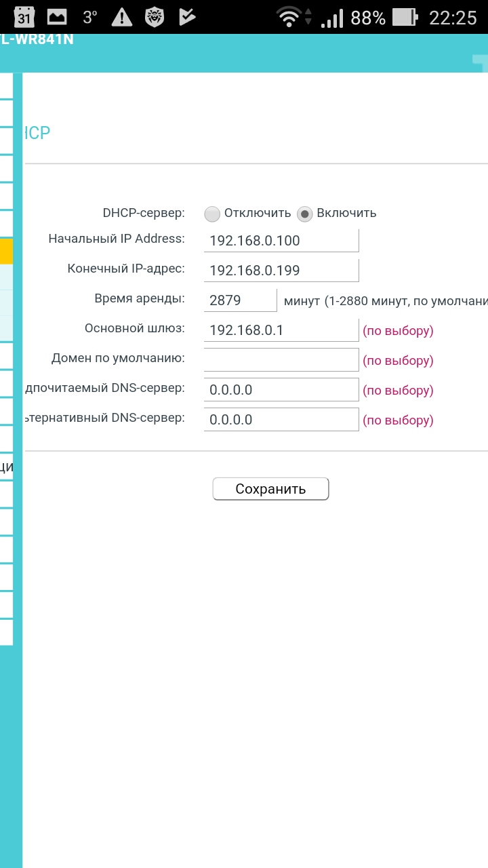The width and height of the screenshot is (488, 868).
Task: Tap (по выбору) next to Домен по умолчанию
Action: click(x=398, y=361)
